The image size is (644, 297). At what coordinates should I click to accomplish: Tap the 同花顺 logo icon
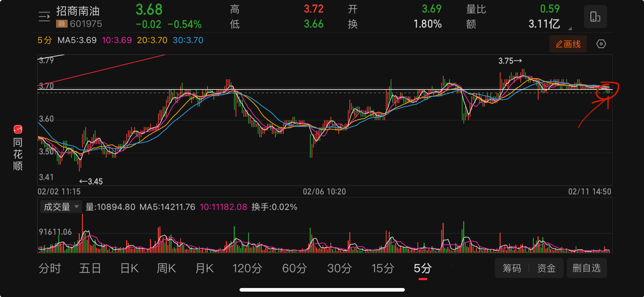tap(18, 129)
